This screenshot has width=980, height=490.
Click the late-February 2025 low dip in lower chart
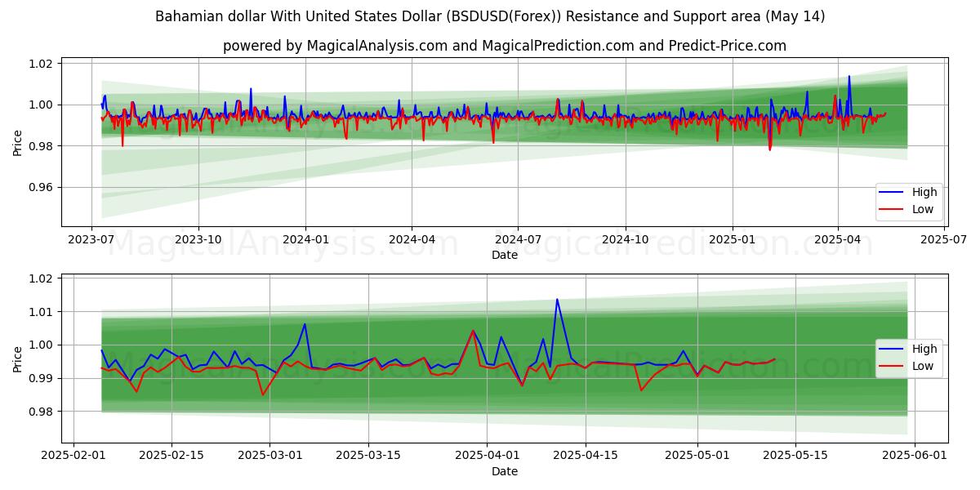pos(263,394)
